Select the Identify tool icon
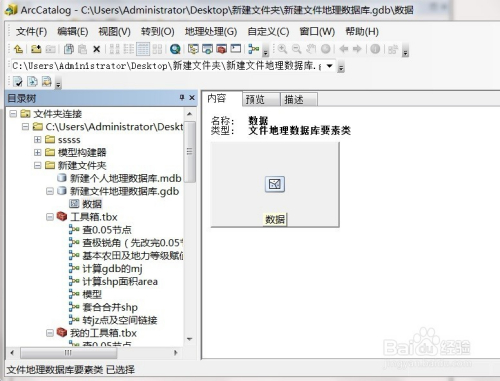The image size is (500, 381). coord(375,49)
